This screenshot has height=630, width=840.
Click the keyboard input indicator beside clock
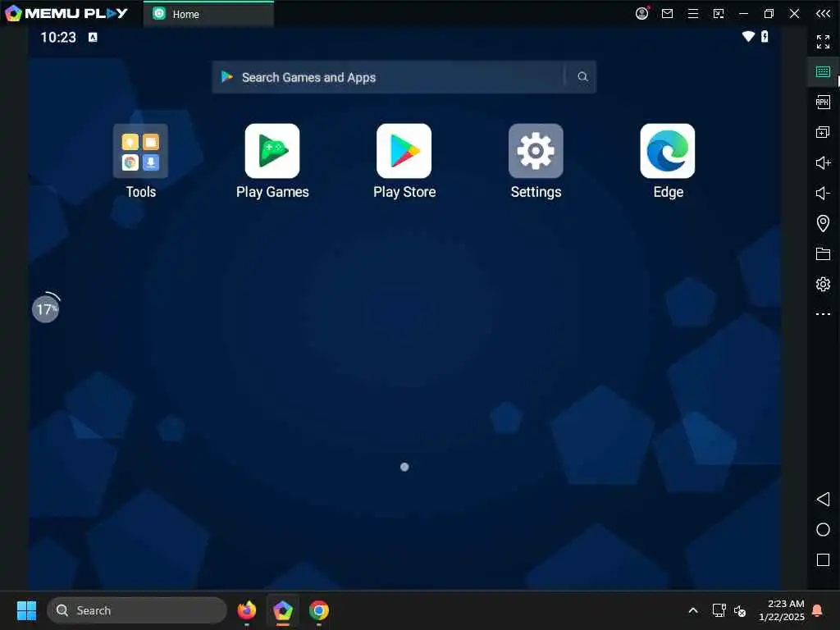(x=93, y=37)
